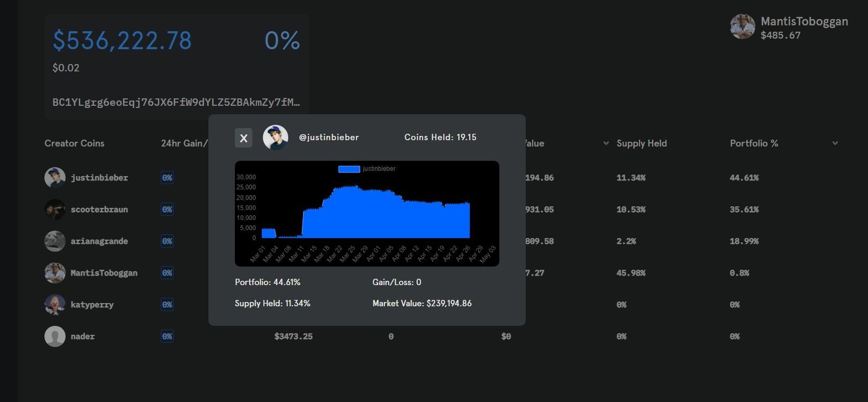Click MantisToboggan username top right
The height and width of the screenshot is (402, 868).
coord(805,21)
